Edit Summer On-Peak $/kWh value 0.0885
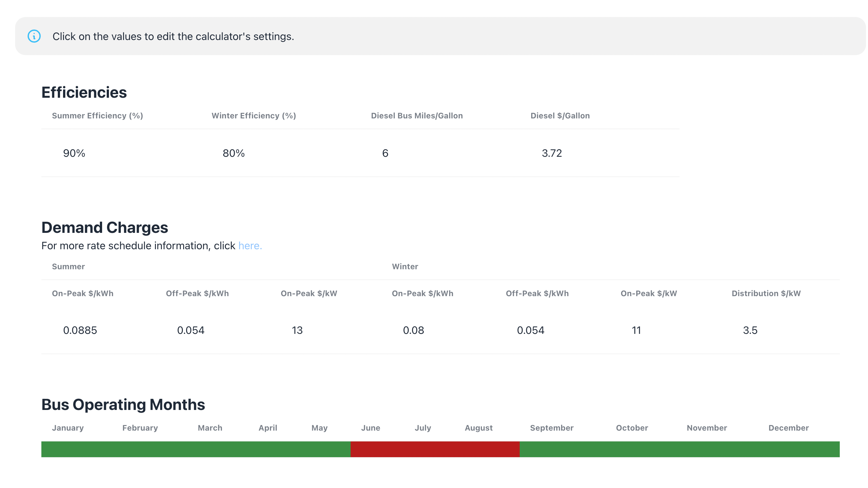 (x=80, y=330)
